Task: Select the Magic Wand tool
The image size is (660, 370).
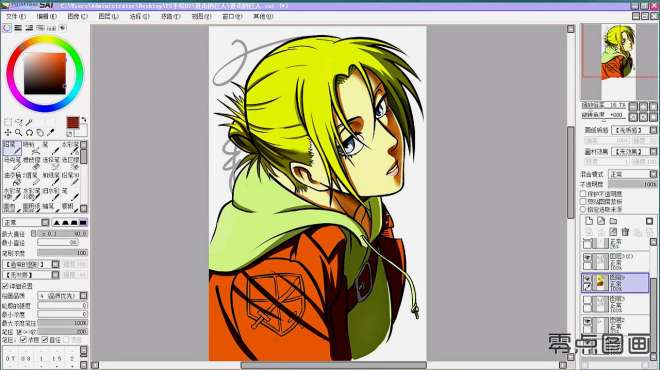Action: coord(29,122)
